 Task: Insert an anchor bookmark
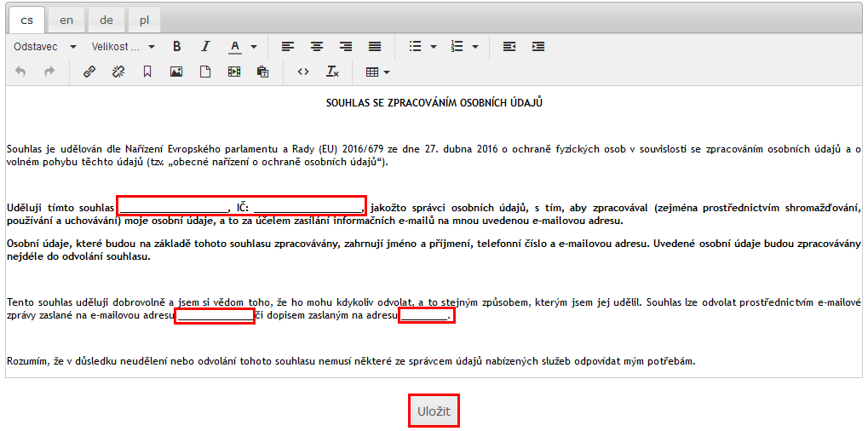pos(147,72)
